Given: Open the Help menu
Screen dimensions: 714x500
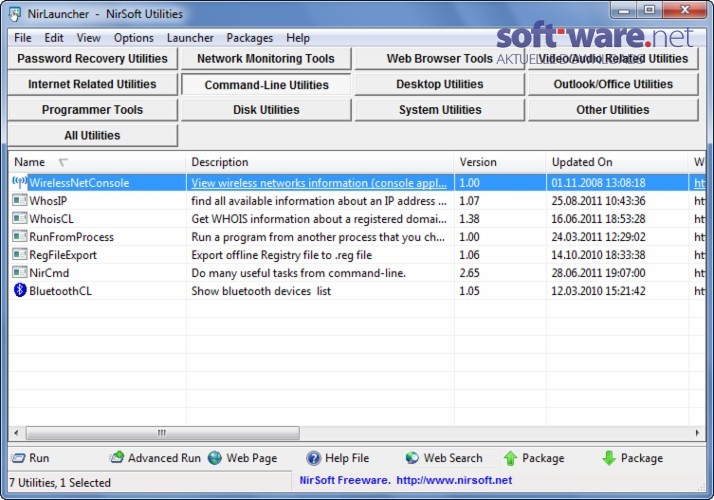Looking at the screenshot, I should [x=298, y=38].
